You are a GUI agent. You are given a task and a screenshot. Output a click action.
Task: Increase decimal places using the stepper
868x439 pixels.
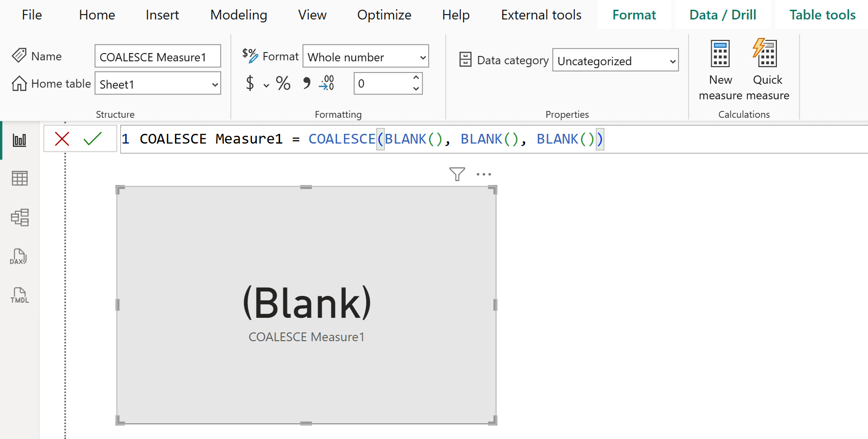pos(415,78)
